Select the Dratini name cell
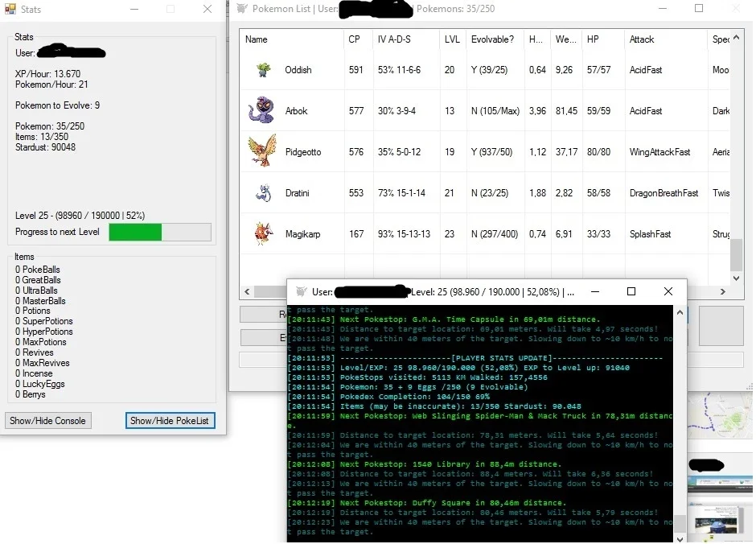This screenshot has width=756, height=544. coord(297,193)
